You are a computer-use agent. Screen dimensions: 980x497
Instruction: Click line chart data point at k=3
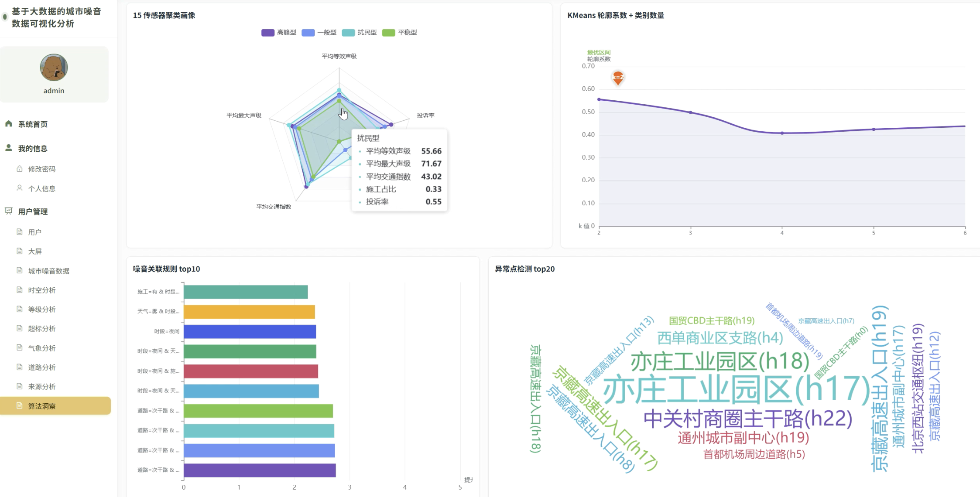pos(690,112)
